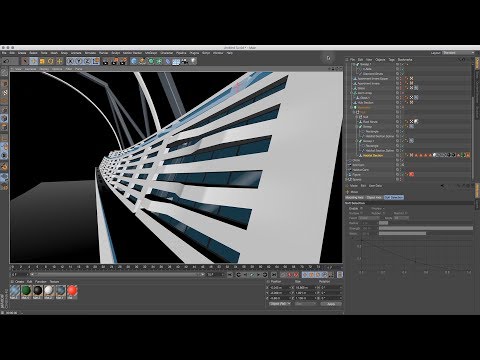Open the Floor environment icon
Viewport: 480px width, 360px height.
[x=176, y=61]
